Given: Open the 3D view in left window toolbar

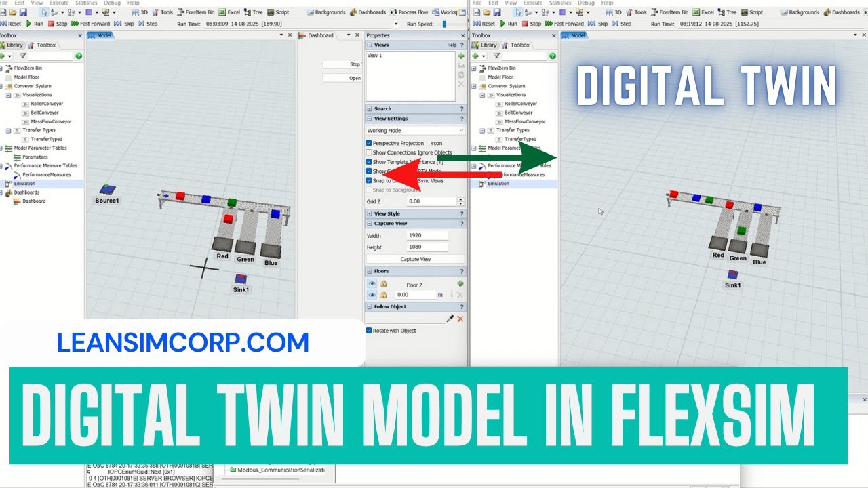Looking at the screenshot, I should click(140, 12).
